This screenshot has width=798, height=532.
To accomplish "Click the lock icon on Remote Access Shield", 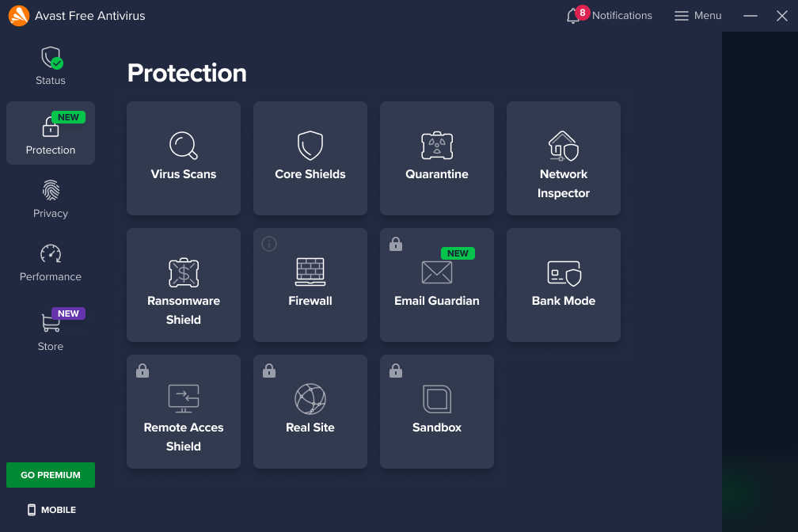I will [x=142, y=370].
